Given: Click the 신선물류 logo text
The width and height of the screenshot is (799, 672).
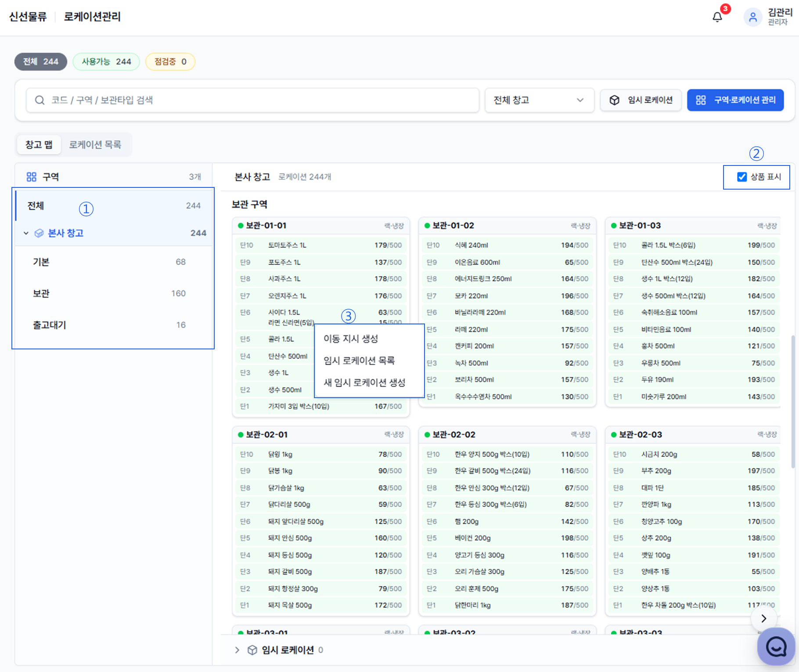Looking at the screenshot, I should [28, 17].
